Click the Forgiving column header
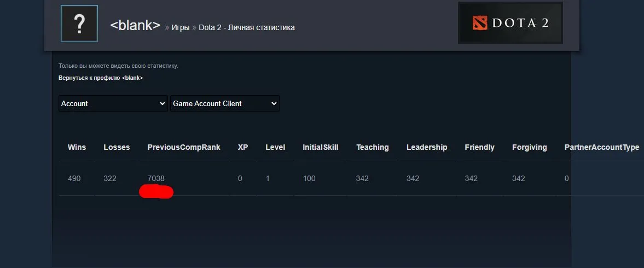The image size is (644, 268). tap(530, 147)
